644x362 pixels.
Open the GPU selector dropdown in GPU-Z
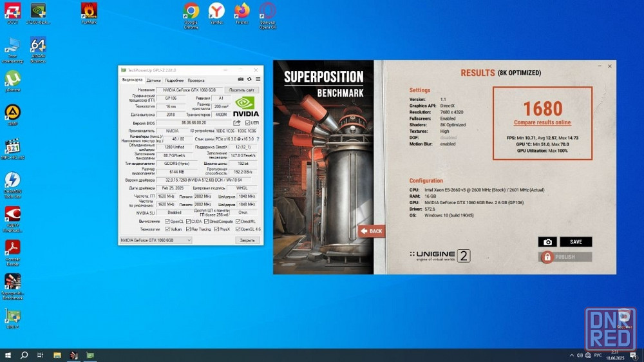point(156,240)
